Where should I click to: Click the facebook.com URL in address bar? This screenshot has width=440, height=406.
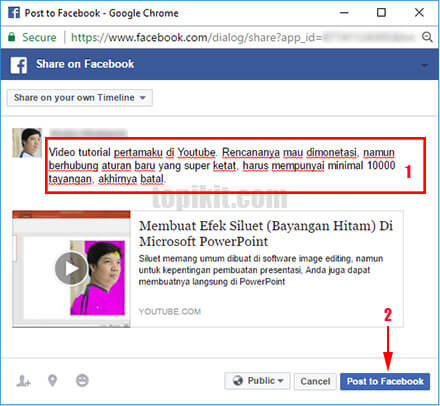point(197,37)
